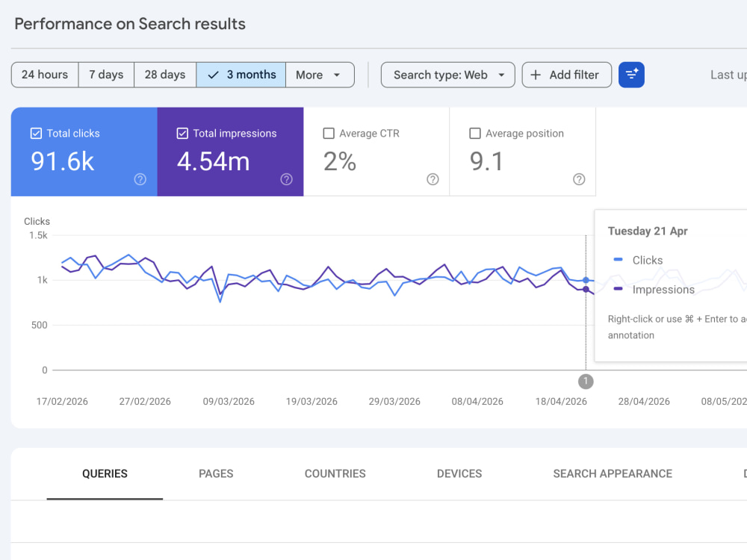
Task: Click the annotation marker numbered 1
Action: pos(586,382)
